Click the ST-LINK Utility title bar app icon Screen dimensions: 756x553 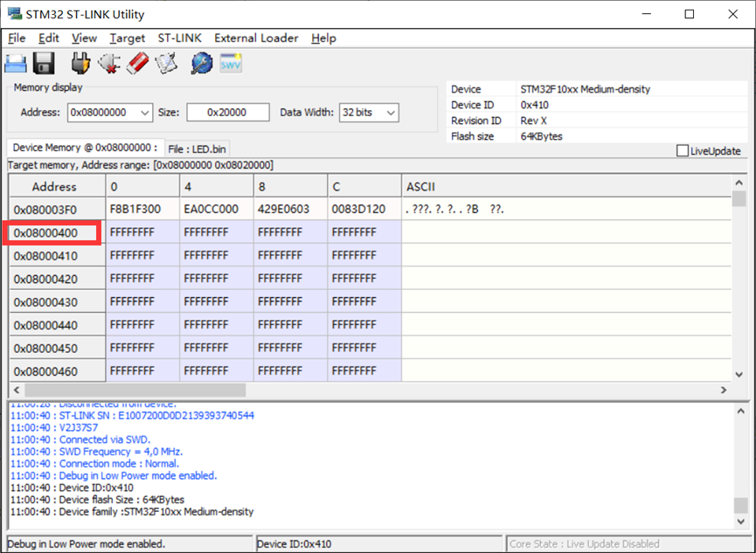(15, 13)
